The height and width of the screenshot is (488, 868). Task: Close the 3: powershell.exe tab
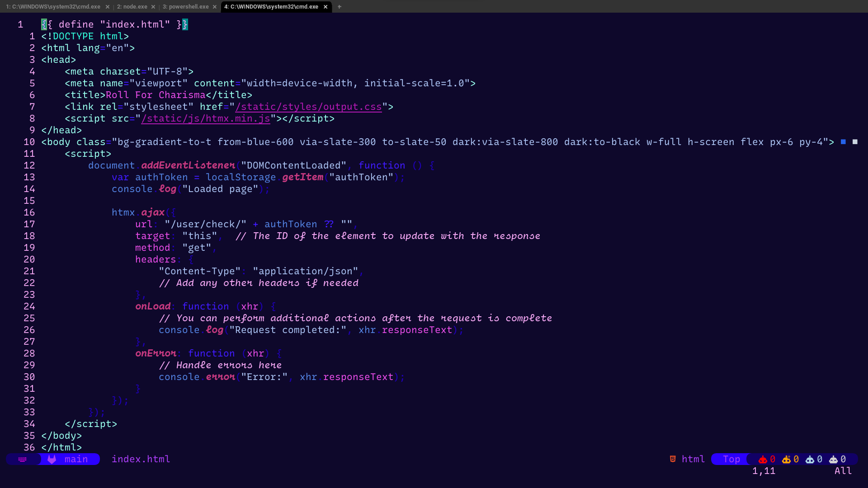coord(215,7)
